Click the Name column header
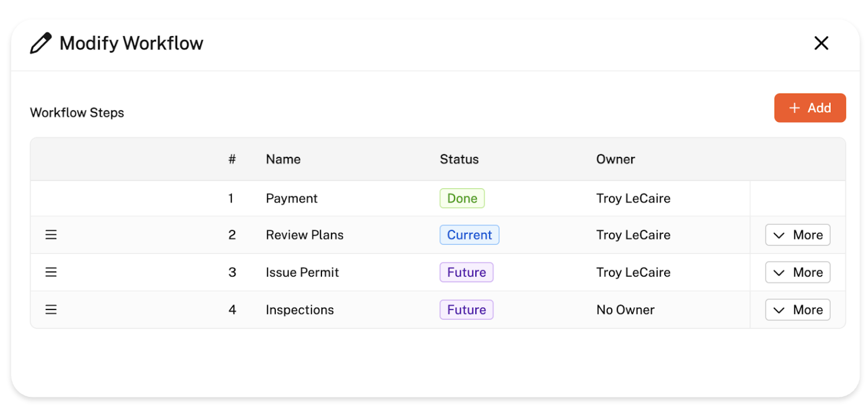This screenshot has height=413, width=868. pyautogui.click(x=283, y=159)
